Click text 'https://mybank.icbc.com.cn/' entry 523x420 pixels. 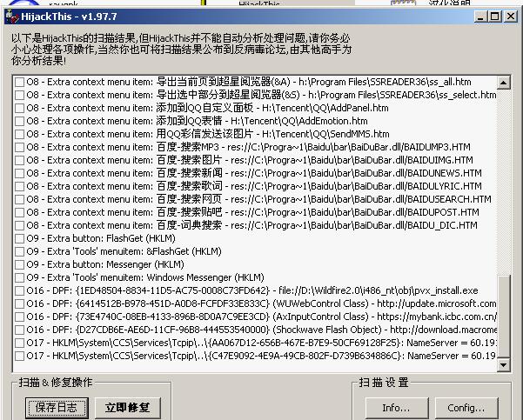click(437, 317)
